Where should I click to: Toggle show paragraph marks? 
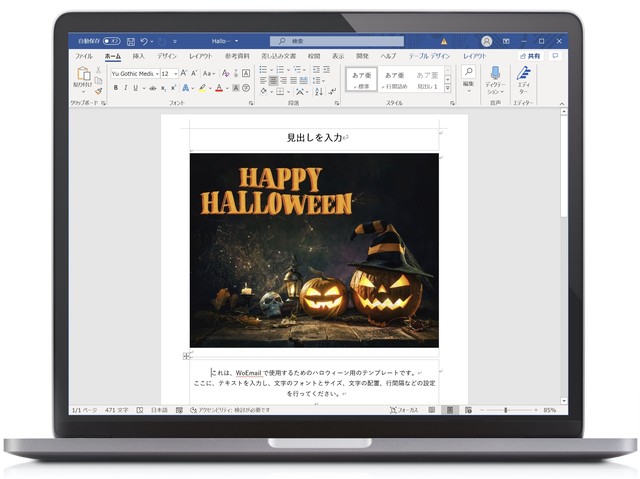point(333,91)
